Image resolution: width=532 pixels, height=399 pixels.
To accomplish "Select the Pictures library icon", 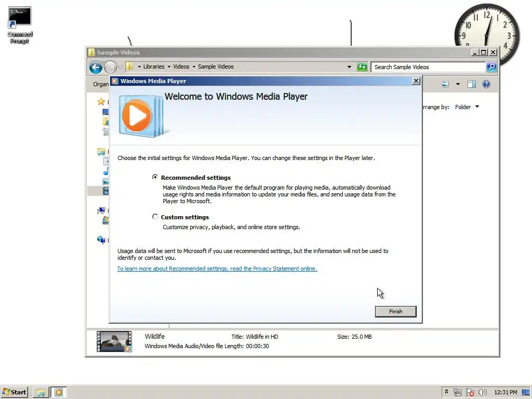I will (x=106, y=181).
